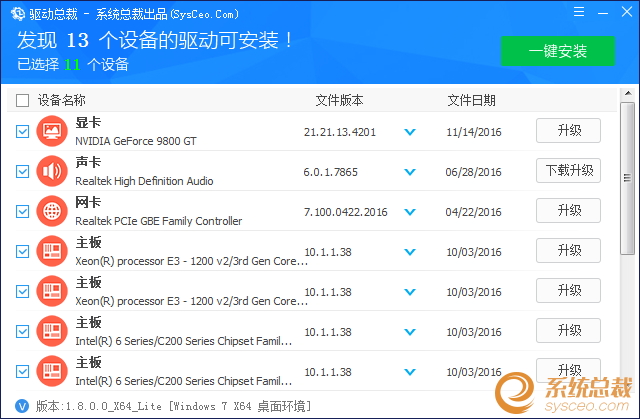The image size is (640, 419).
Task: Click the 11/14/2016 file date
Action: coord(473,132)
